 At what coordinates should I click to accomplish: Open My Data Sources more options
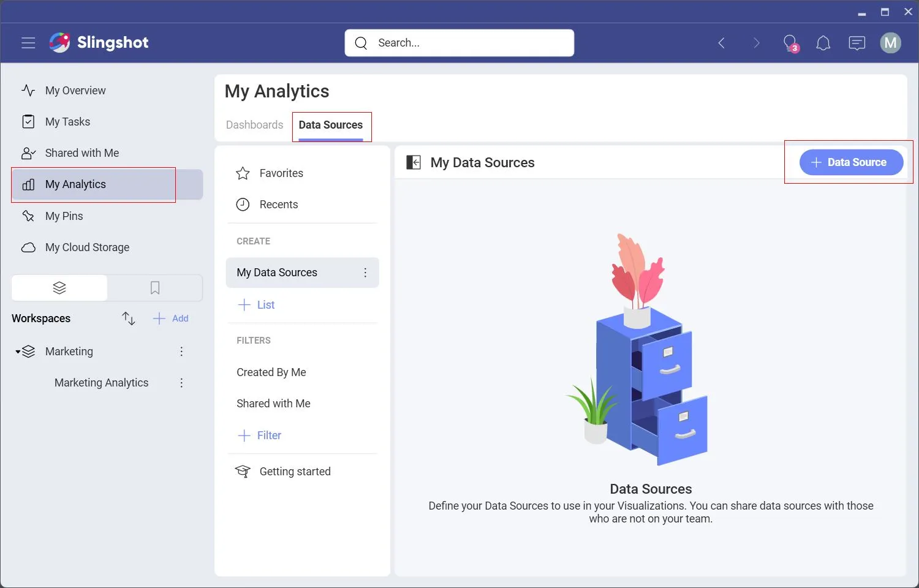(365, 273)
